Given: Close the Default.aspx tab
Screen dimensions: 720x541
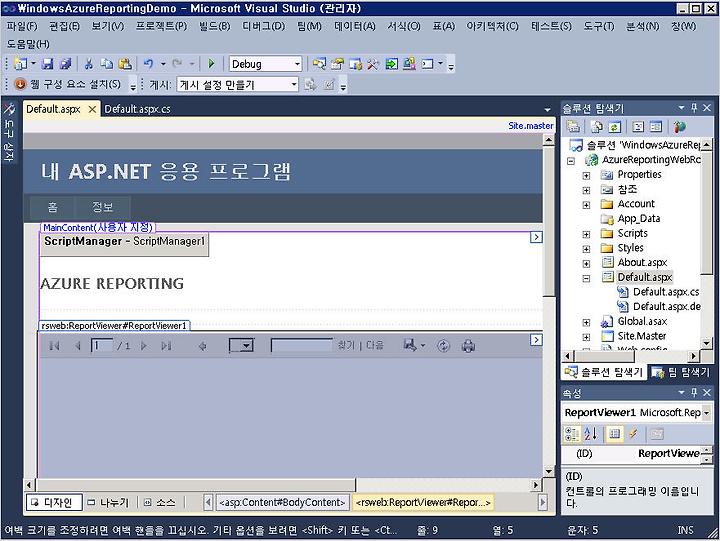Looking at the screenshot, I should tap(92, 109).
